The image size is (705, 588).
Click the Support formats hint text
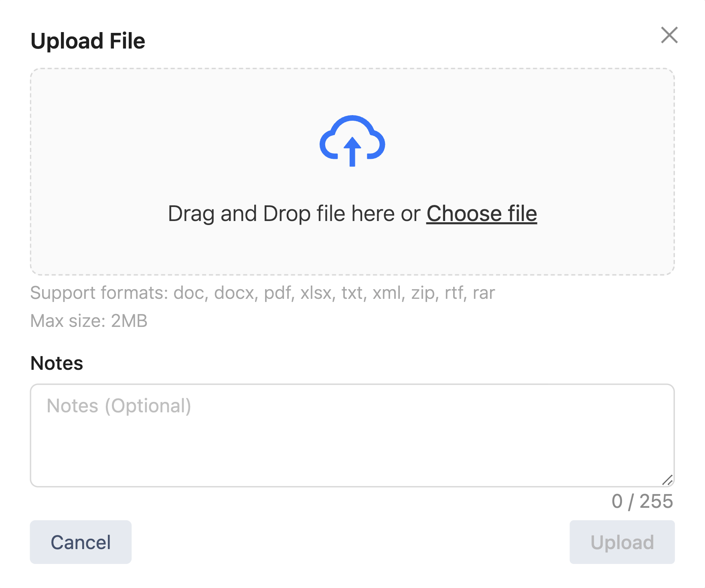pos(263,293)
